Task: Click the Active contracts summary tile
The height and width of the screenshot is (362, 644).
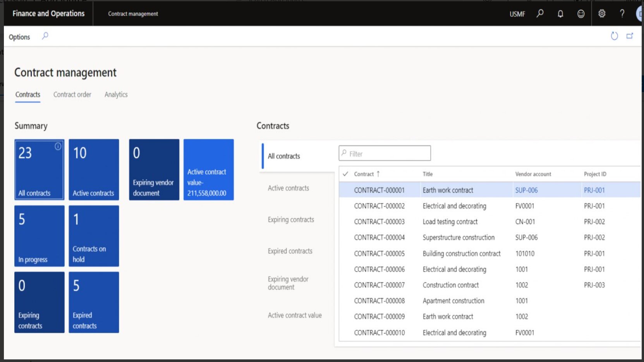Action: click(x=94, y=170)
